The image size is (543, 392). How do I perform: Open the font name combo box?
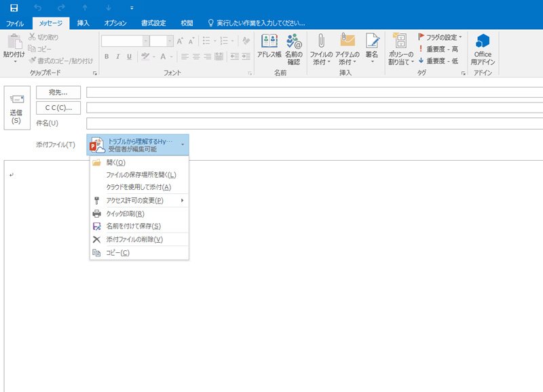click(x=126, y=41)
